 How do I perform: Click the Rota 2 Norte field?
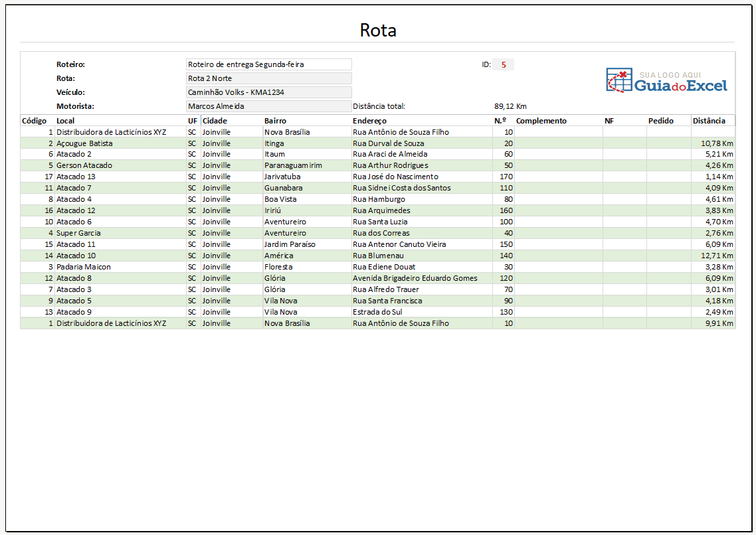pos(268,78)
